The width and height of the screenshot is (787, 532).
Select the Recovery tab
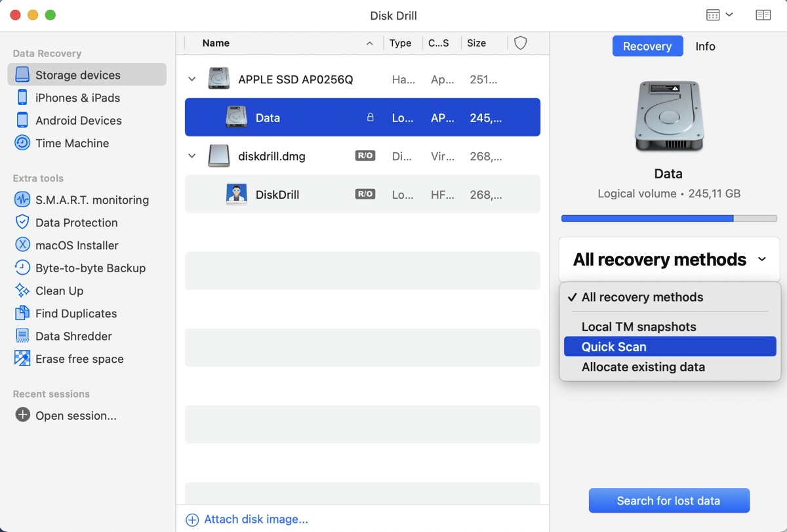(647, 46)
